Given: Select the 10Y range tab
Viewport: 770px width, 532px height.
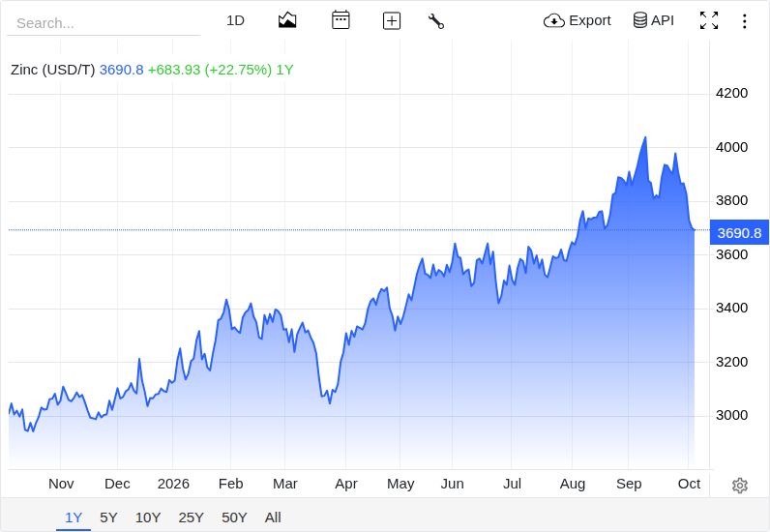Looking at the screenshot, I should tap(148, 517).
